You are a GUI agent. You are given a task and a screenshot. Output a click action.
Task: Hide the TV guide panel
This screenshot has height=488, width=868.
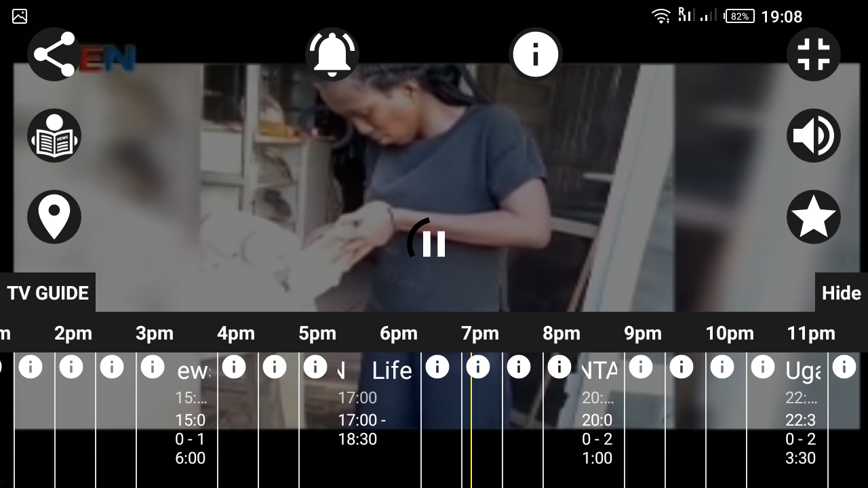(841, 293)
